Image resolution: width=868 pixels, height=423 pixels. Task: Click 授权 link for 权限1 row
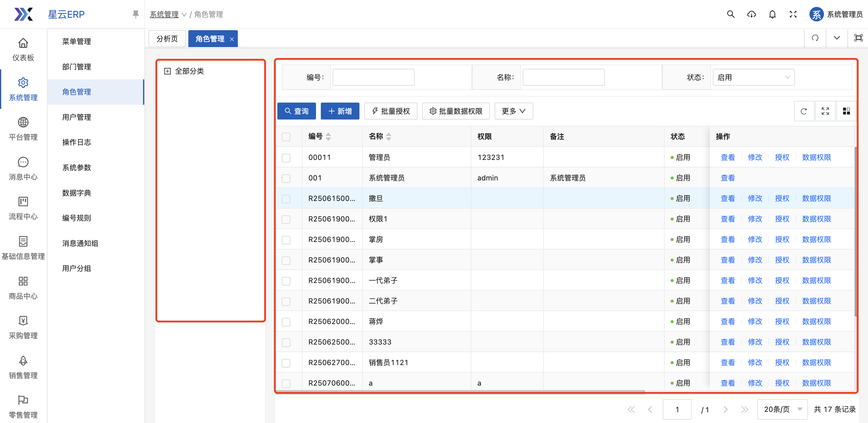782,219
